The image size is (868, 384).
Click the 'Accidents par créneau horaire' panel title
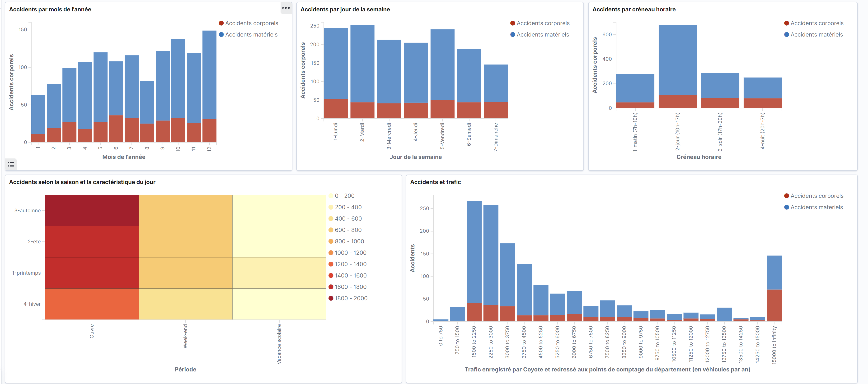(634, 9)
